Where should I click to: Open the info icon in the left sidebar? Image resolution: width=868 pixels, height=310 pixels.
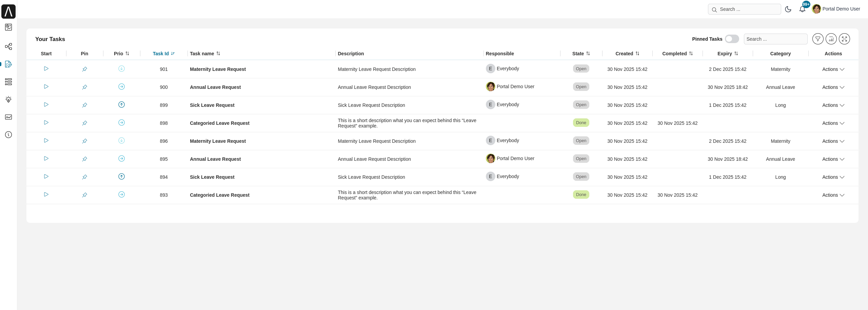(8, 135)
